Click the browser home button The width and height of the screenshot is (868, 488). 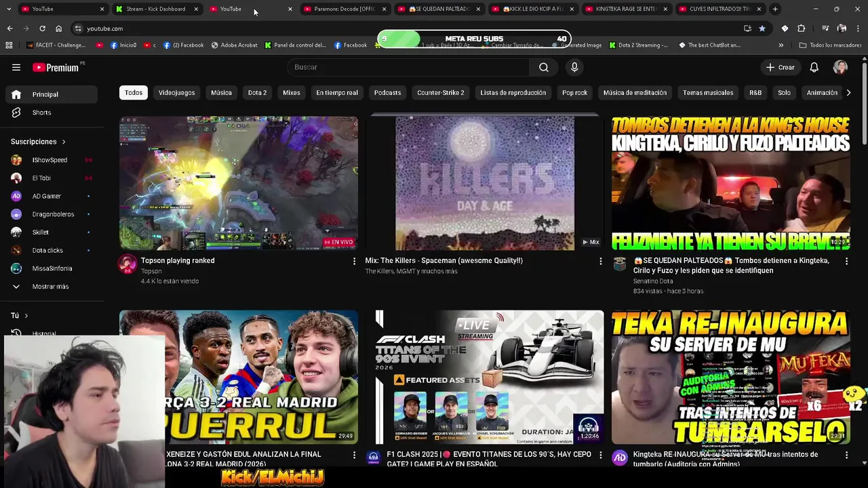tap(59, 28)
